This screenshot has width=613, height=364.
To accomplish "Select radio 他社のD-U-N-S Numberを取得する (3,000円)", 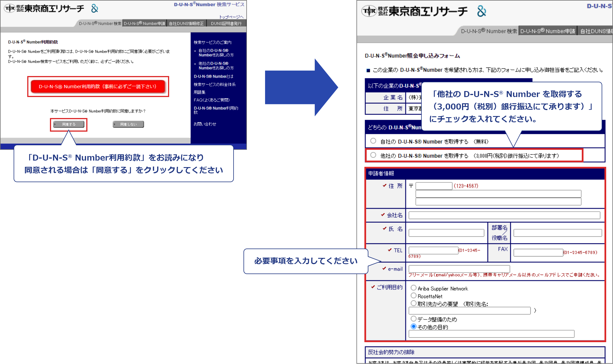I will point(373,155).
